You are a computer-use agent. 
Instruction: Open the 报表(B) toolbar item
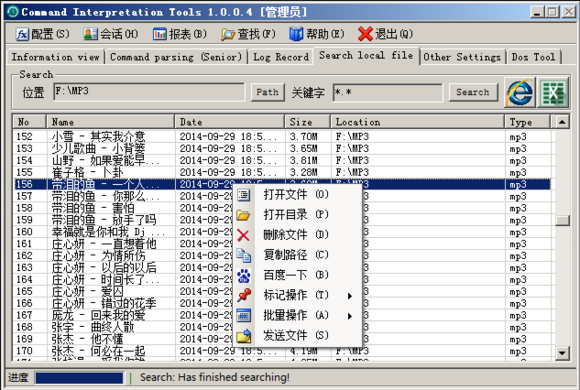180,34
